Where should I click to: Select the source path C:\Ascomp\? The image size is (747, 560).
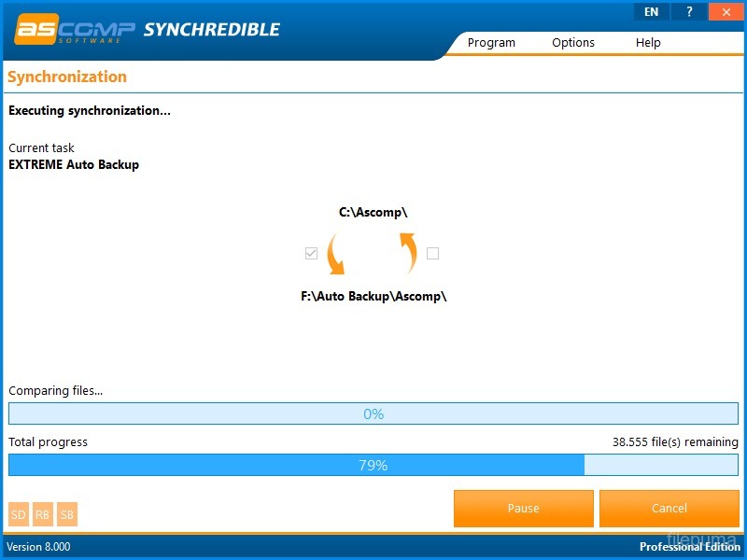tap(373, 213)
